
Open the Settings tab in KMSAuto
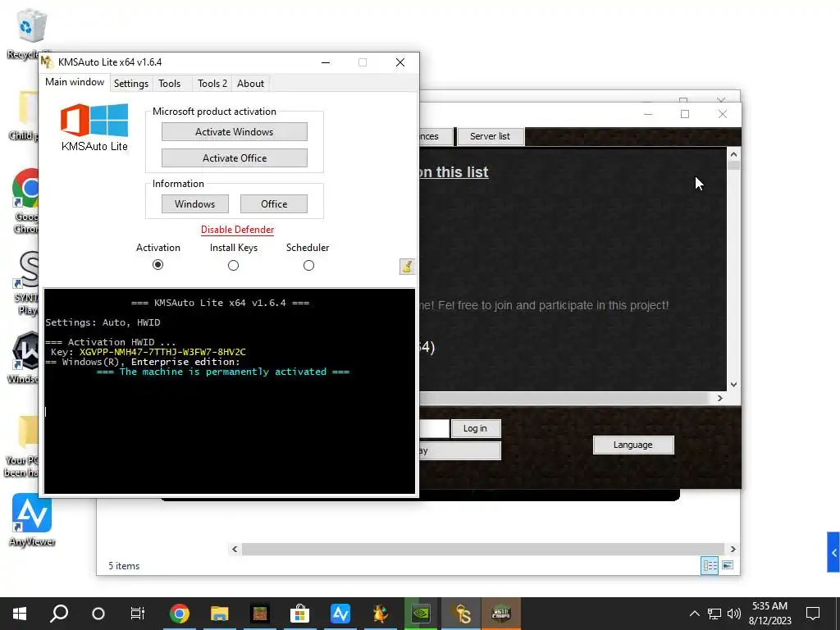[x=130, y=84]
